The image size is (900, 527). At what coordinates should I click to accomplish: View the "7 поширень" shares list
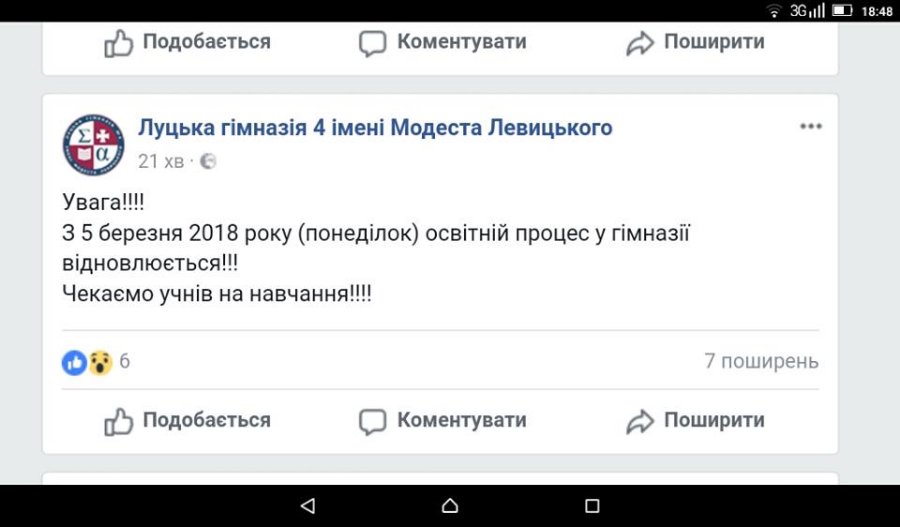pos(761,362)
